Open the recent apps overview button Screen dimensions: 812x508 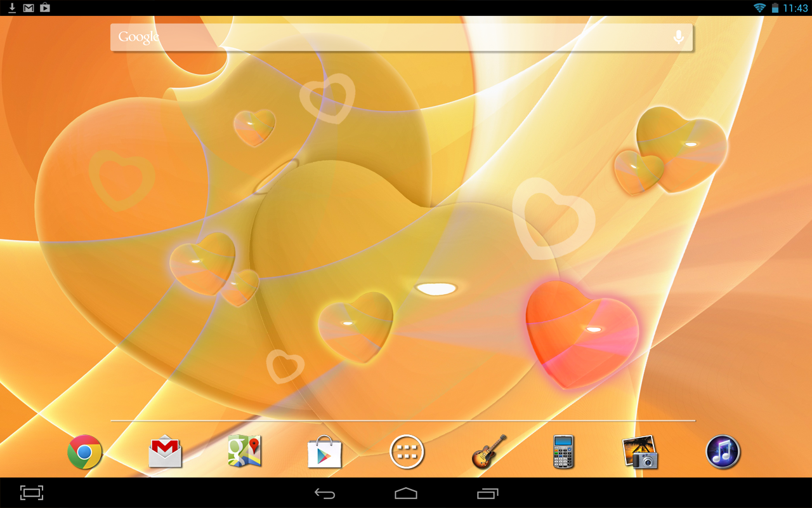click(488, 493)
